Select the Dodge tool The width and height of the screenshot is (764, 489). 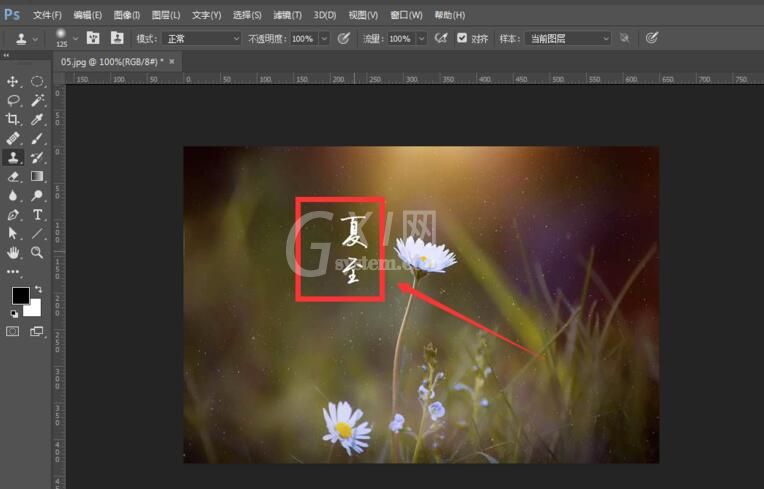tap(37, 195)
